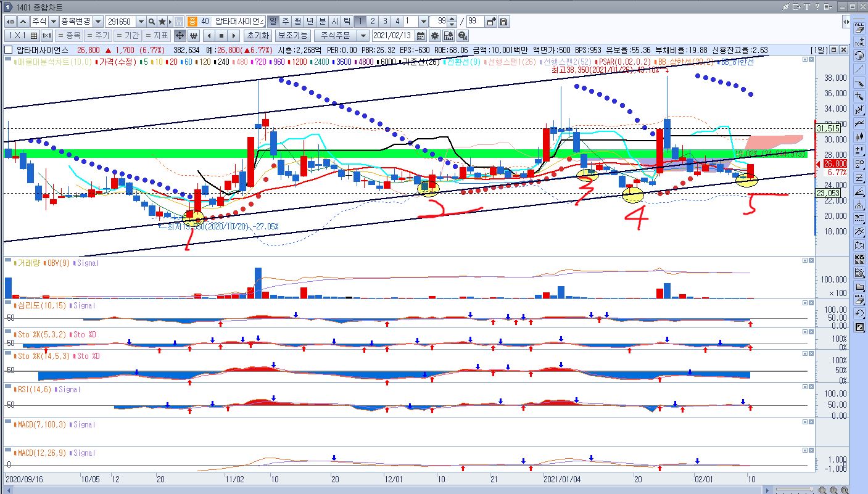Click the crosshair cursor tool icon
The image size is (868, 494).
(x=180, y=36)
